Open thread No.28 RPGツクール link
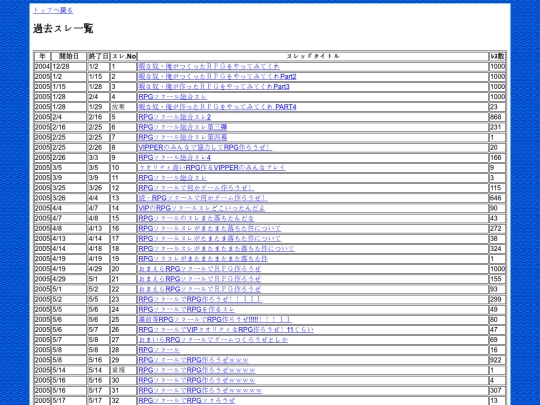Screen dimensions: 540x405 (159, 350)
